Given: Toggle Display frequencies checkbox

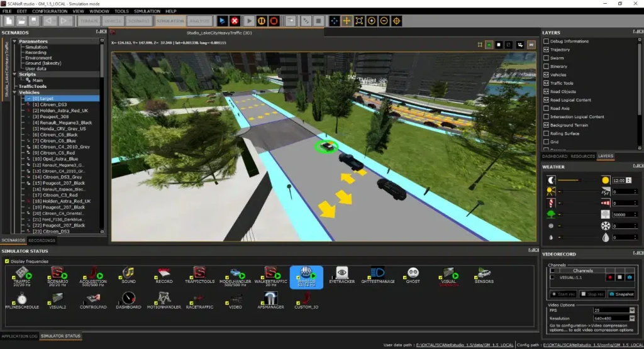Looking at the screenshot, I should click(x=6, y=261).
